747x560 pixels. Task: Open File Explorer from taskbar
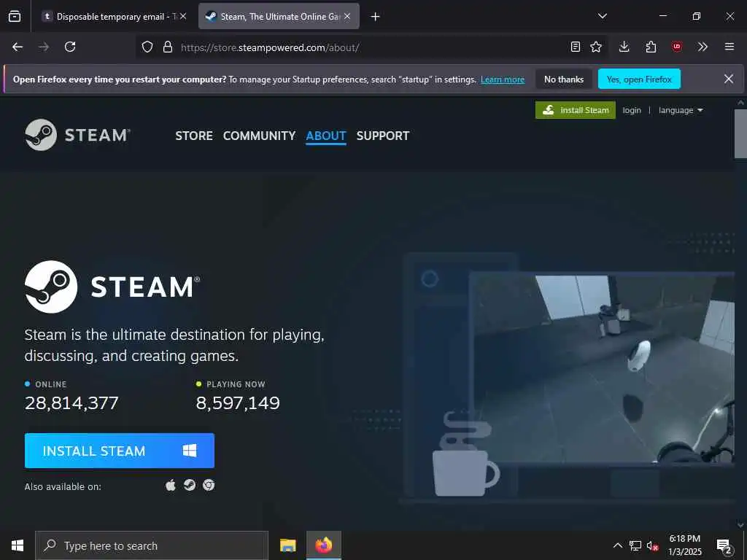pyautogui.click(x=287, y=545)
